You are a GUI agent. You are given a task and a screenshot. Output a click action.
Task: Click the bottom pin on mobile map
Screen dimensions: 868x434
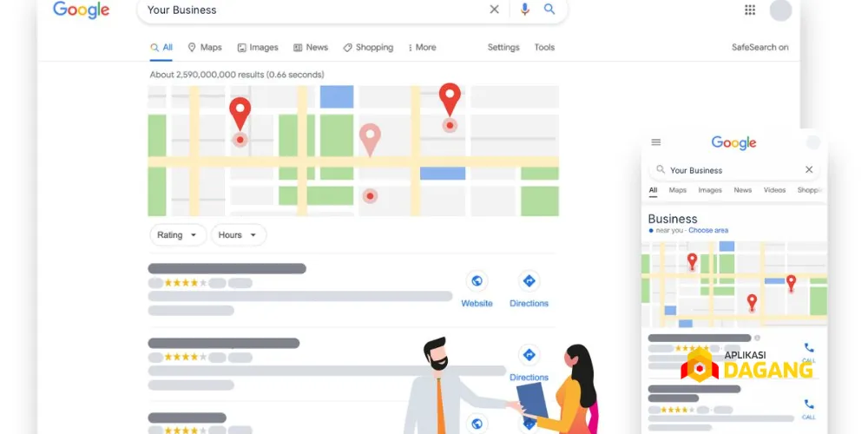point(752,302)
